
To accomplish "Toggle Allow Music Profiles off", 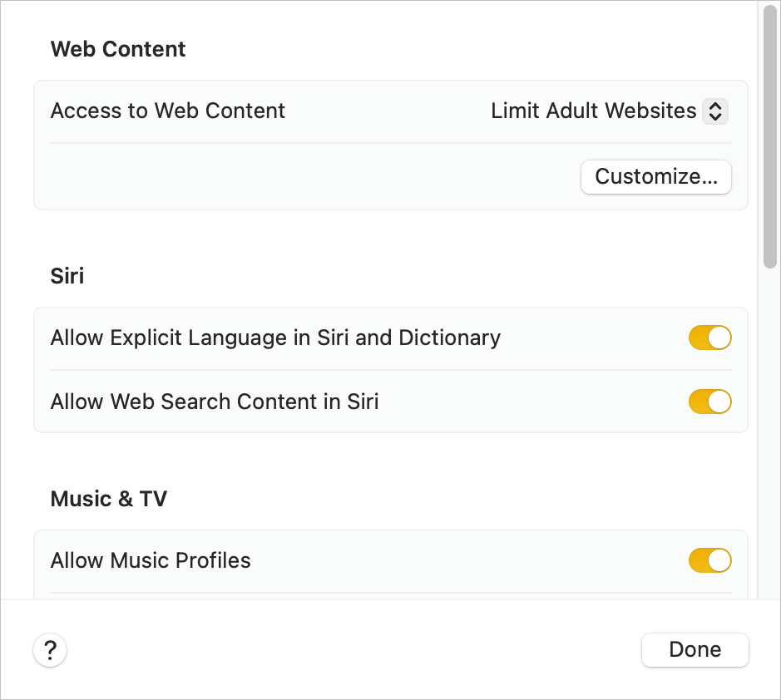I will [709, 560].
